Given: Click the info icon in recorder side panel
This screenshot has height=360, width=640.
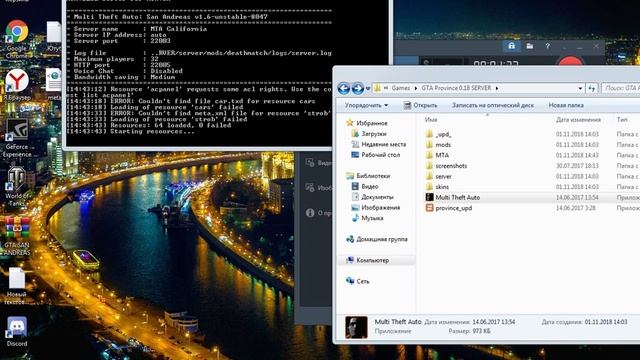Looking at the screenshot, I should pos(310,213).
